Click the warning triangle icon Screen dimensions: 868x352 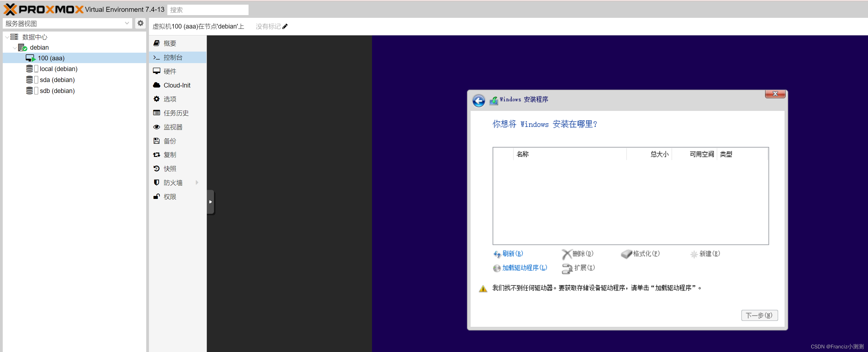(483, 288)
